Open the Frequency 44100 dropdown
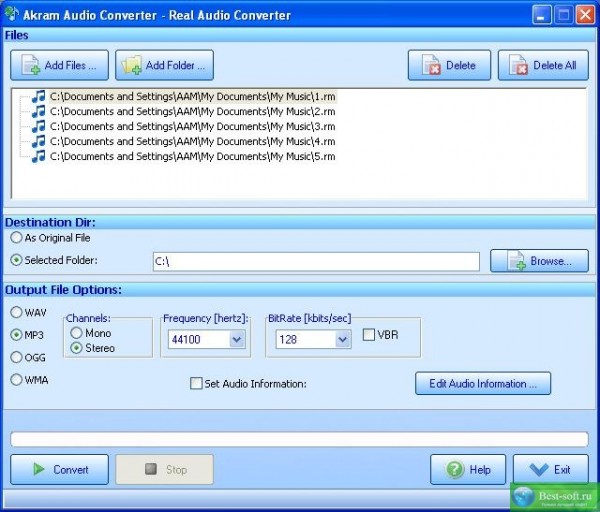This screenshot has height=512, width=600. (237, 339)
